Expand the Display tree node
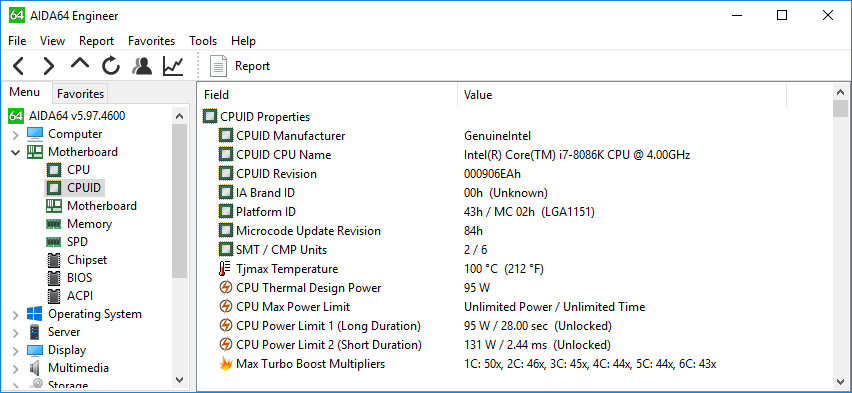The image size is (852, 393). point(15,350)
